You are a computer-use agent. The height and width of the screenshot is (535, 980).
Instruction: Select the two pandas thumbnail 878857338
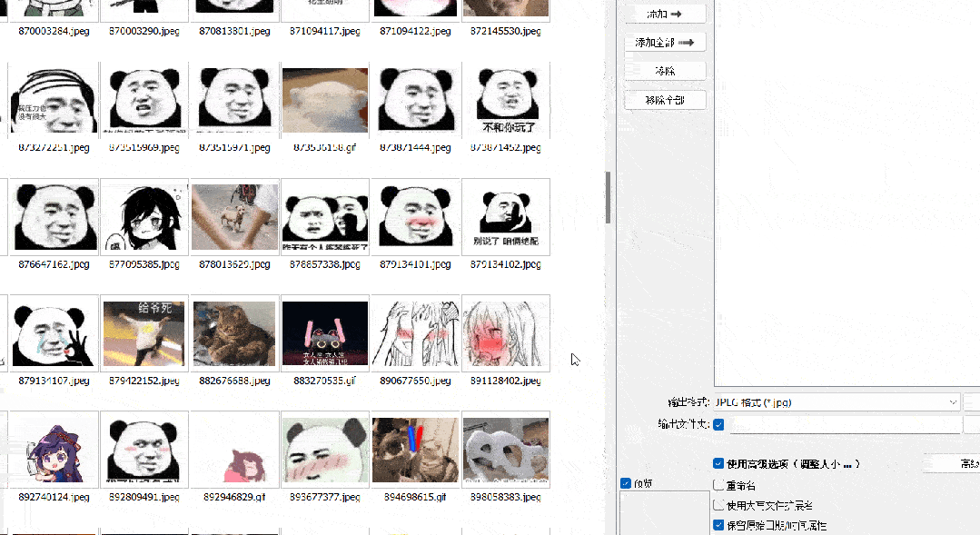pyautogui.click(x=325, y=217)
